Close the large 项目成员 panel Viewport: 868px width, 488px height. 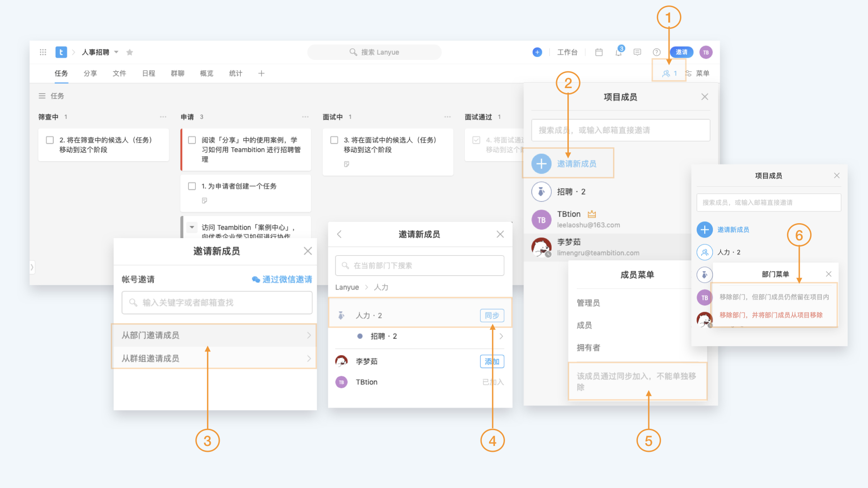click(x=705, y=97)
